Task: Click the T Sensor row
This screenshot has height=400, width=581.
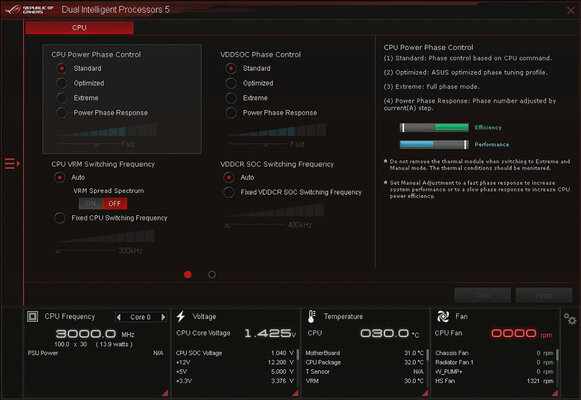Action: [x=365, y=371]
